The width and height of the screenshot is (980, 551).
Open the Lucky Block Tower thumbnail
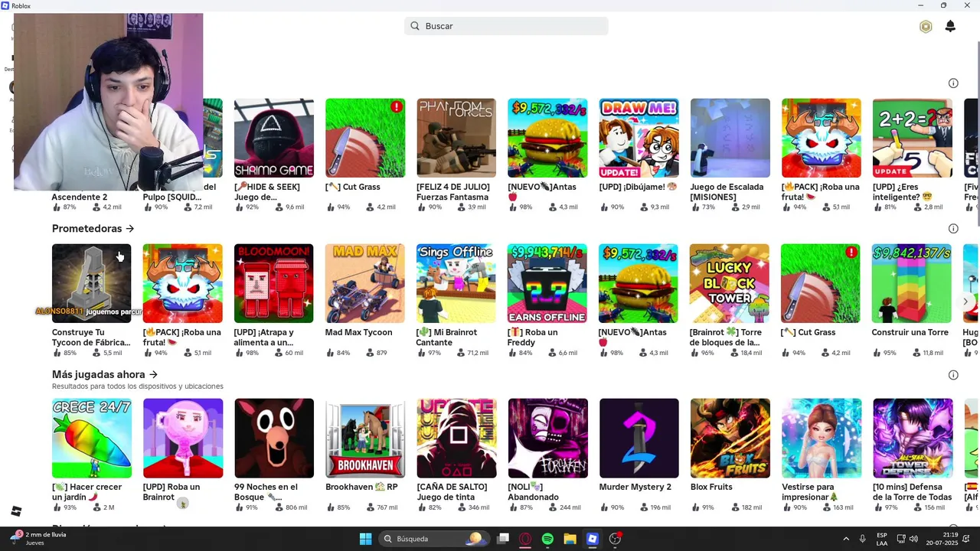tap(730, 283)
